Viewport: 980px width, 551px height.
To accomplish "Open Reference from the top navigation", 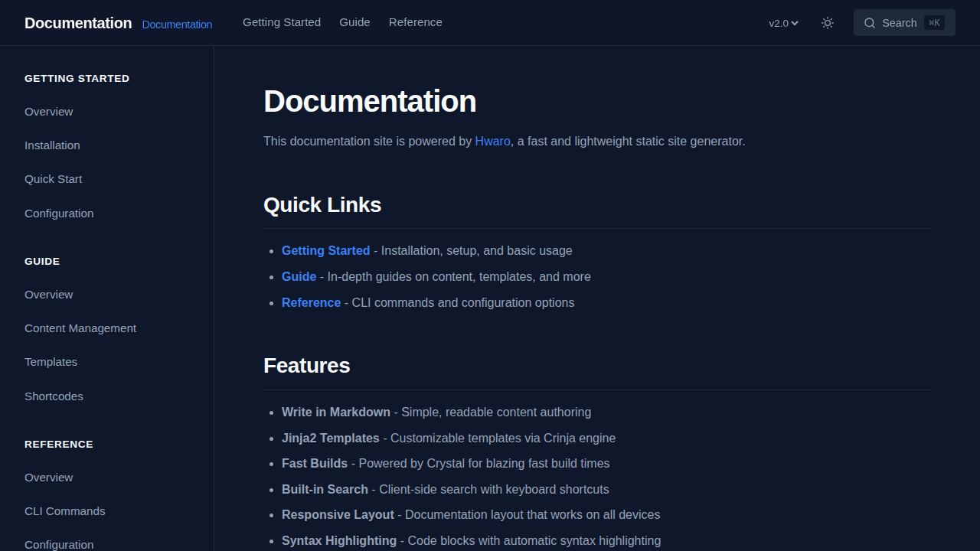I will (x=415, y=22).
